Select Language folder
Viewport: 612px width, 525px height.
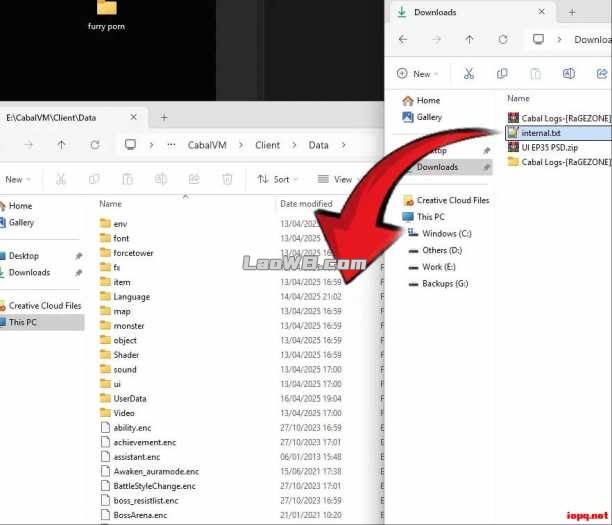(x=125, y=297)
